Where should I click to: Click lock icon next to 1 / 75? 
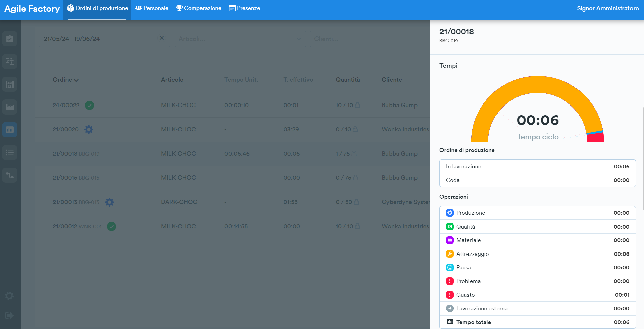pyautogui.click(x=354, y=153)
